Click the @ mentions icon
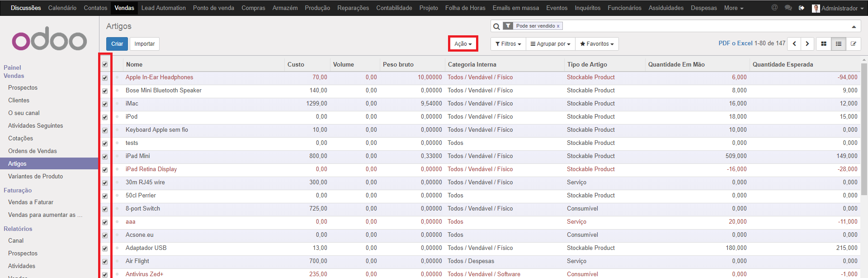The height and width of the screenshot is (278, 868). coord(774,8)
